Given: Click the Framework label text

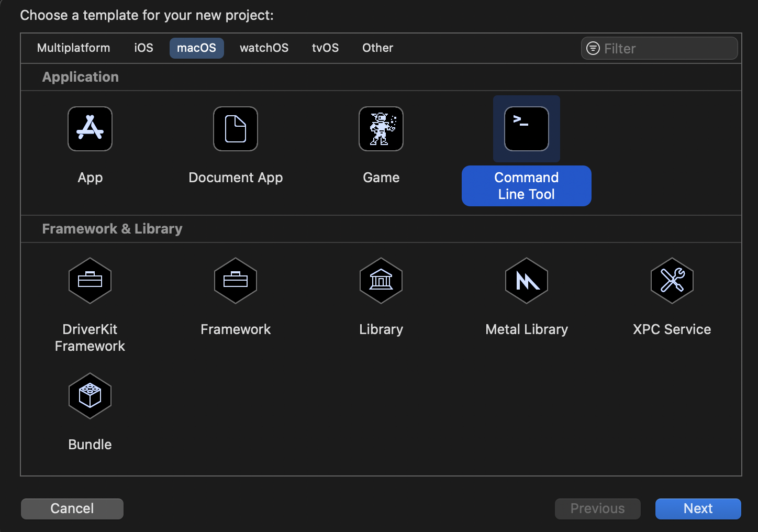Looking at the screenshot, I should pos(236,329).
